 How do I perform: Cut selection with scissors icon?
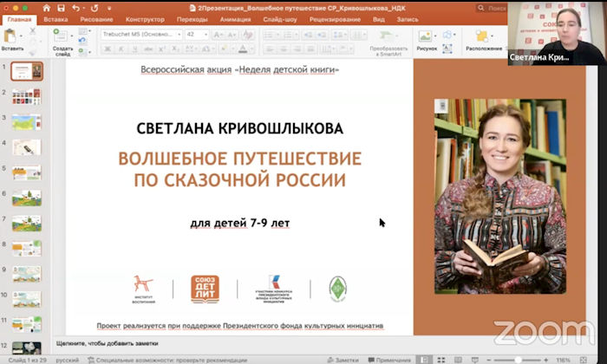click(33, 31)
